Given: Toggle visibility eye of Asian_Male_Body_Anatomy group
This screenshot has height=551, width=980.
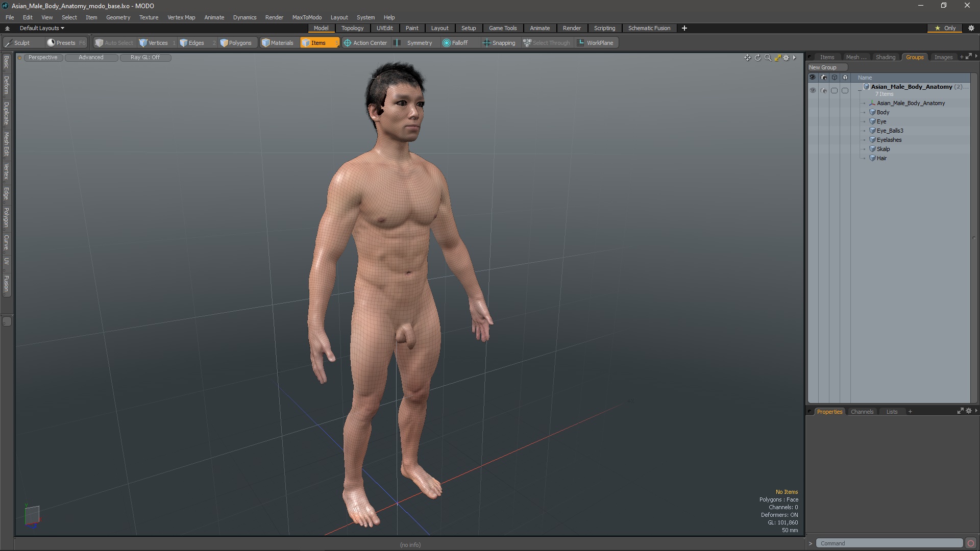Looking at the screenshot, I should pyautogui.click(x=813, y=90).
